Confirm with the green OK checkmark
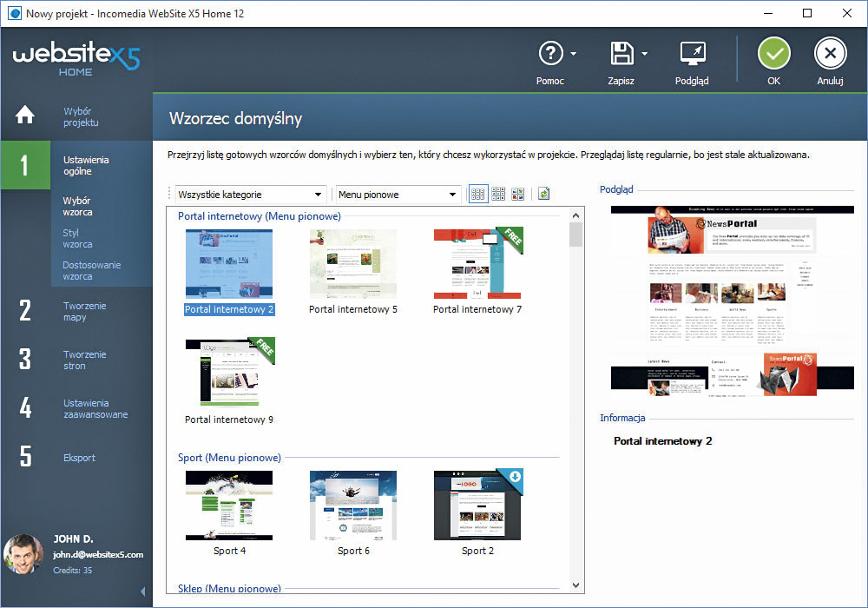This screenshot has height=608, width=868. (x=773, y=54)
